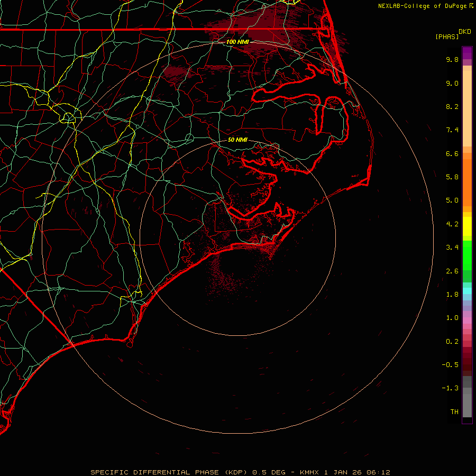The height and width of the screenshot is (476, 476).
Task: Pick the dark maroon band of the color bar
Action: [x=467, y=361]
